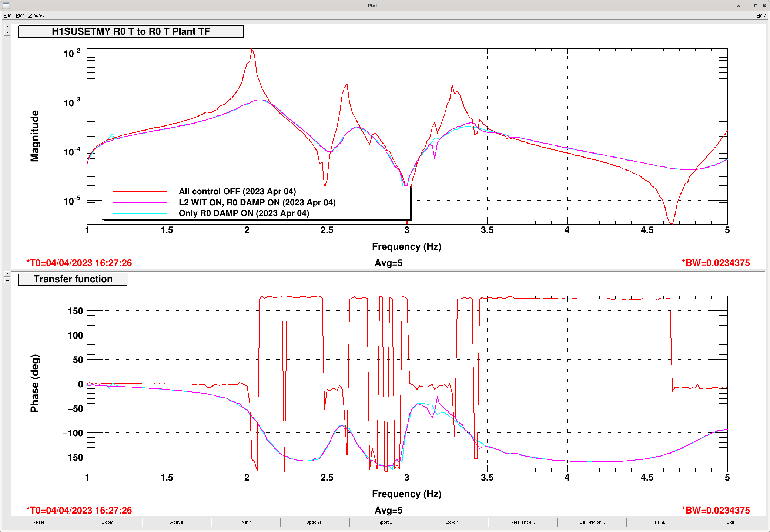Open the File menu

[x=7, y=15]
